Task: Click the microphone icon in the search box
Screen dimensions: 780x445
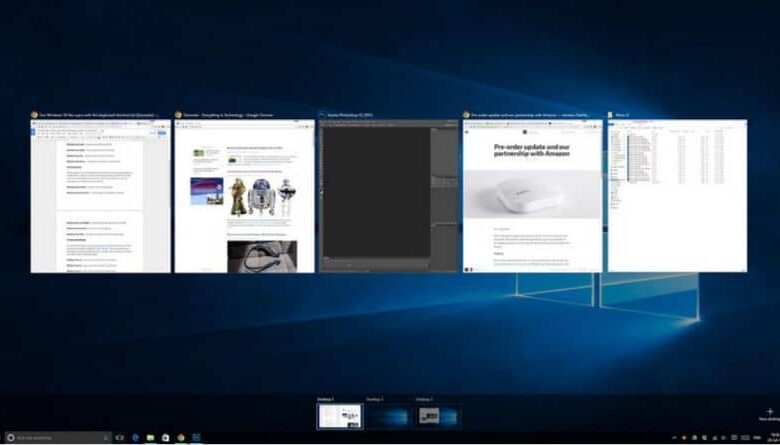Action: click(105, 438)
